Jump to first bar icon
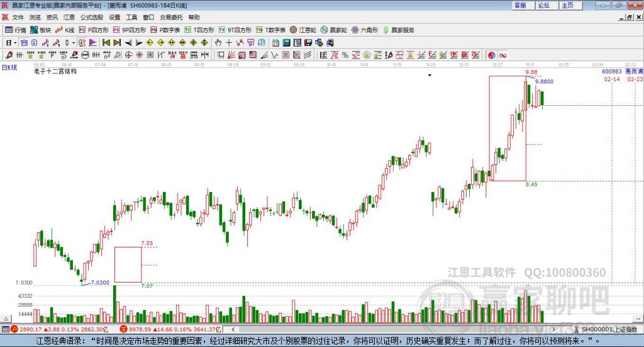Screen dimensions: 644x347 click(x=106, y=42)
